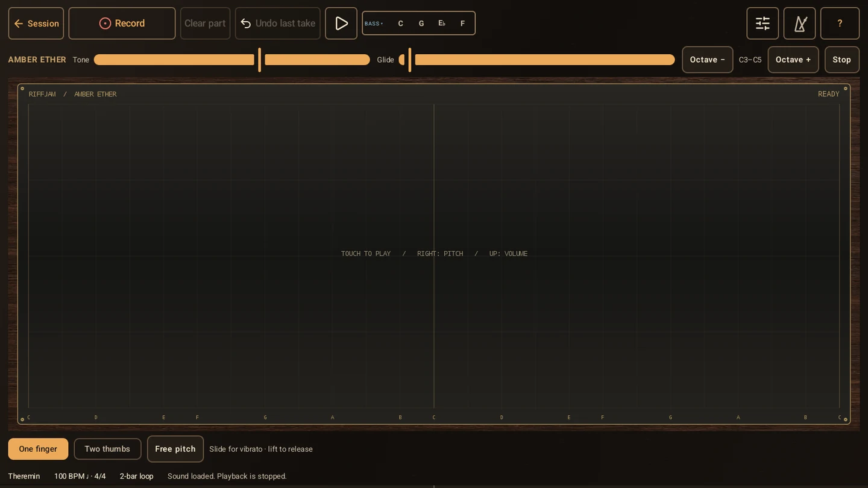Select the C chord in the bass strip
Screen dimensions: 868x488
pyautogui.click(x=401, y=23)
